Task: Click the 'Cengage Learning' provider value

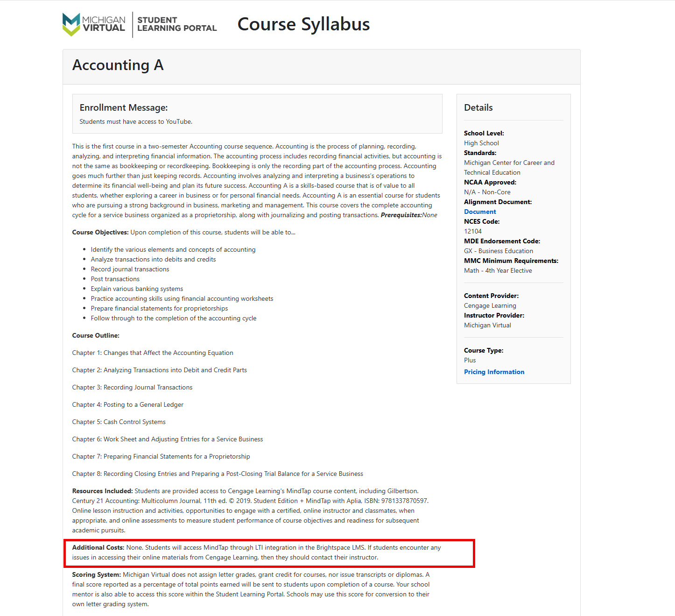Action: 490,305
